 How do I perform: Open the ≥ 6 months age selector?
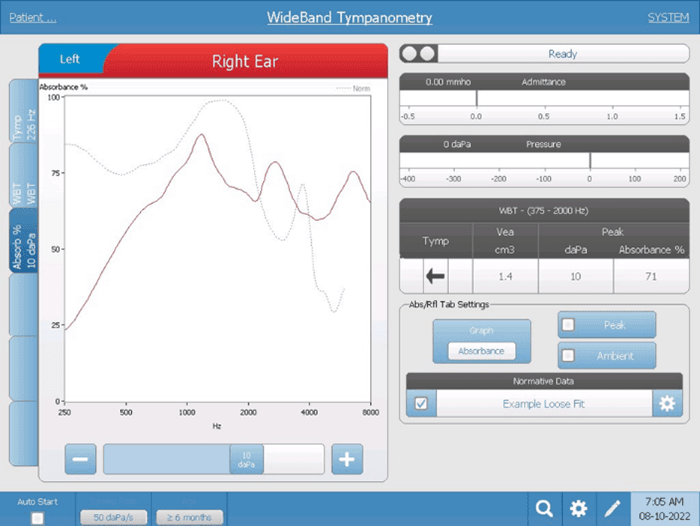pos(189,517)
